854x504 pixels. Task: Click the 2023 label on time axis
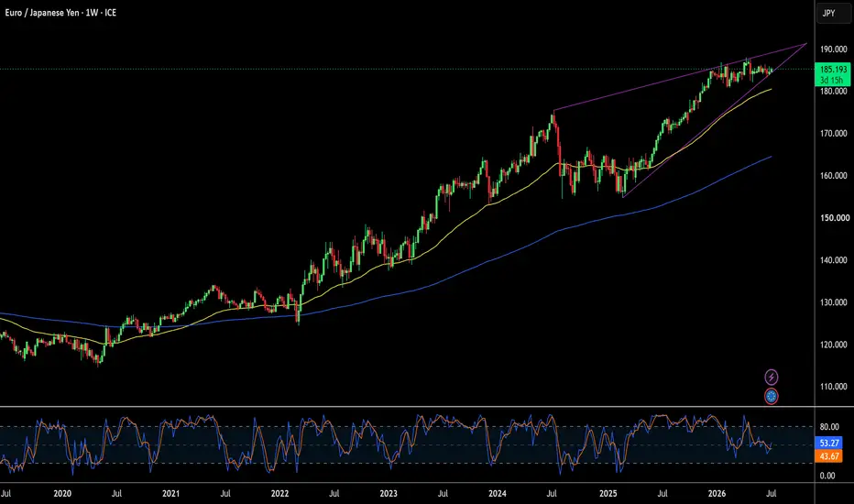tap(389, 494)
